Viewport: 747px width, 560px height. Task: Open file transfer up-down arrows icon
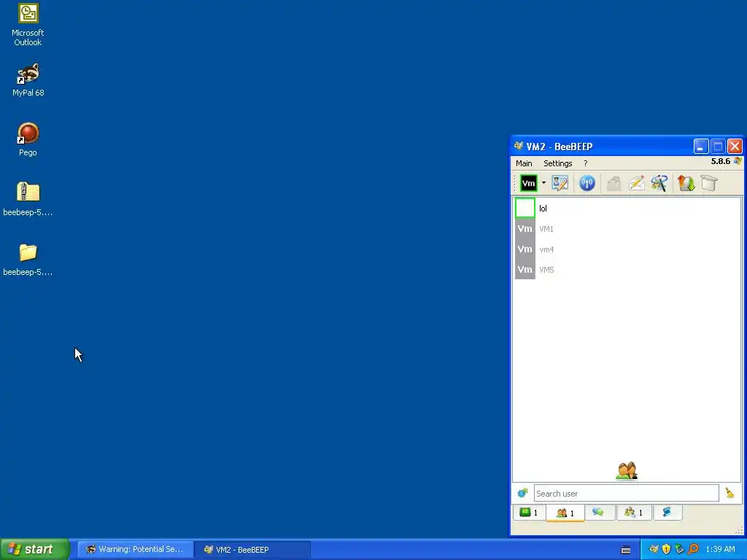[686, 183]
